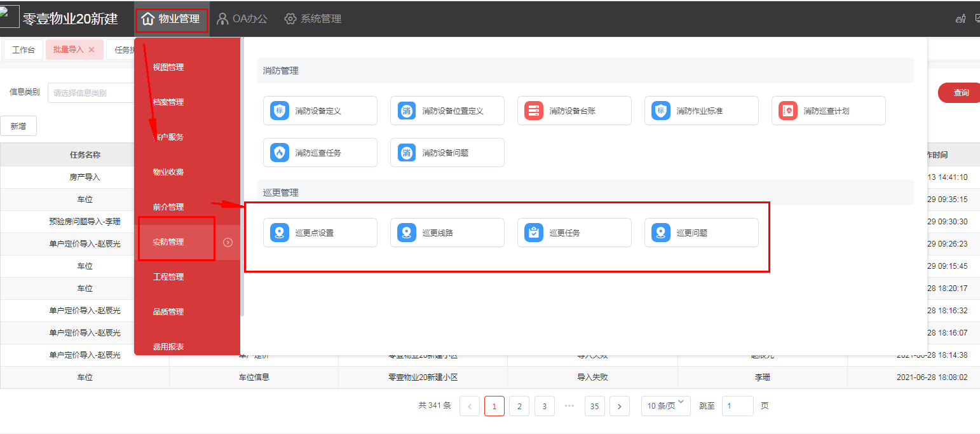Go to page 1
The image size is (980, 434).
(494, 406)
